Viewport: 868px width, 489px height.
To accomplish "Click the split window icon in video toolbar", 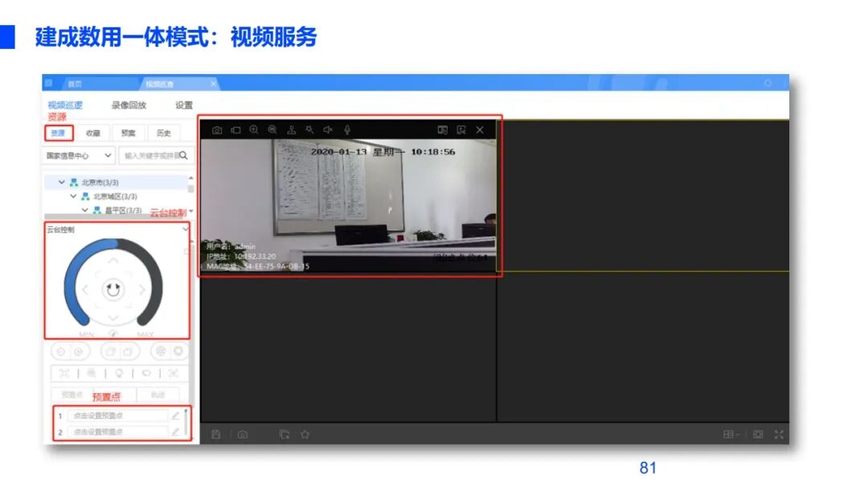I will (x=442, y=129).
